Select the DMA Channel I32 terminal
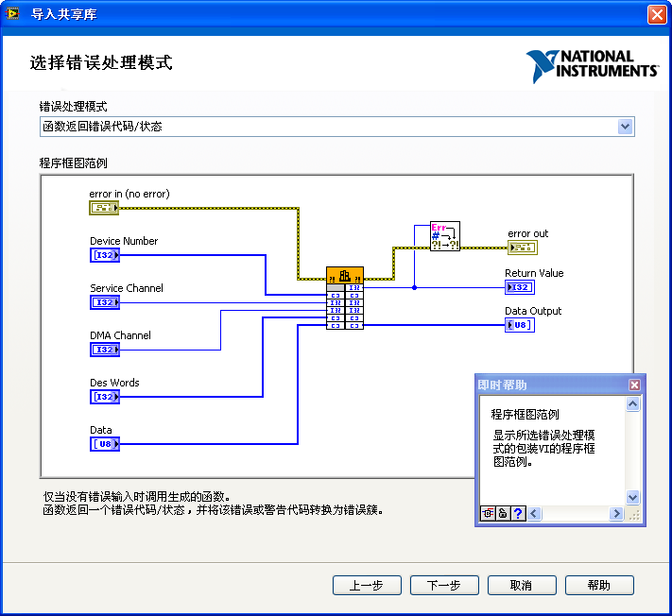Image resolution: width=672 pixels, height=616 pixels. point(104,350)
